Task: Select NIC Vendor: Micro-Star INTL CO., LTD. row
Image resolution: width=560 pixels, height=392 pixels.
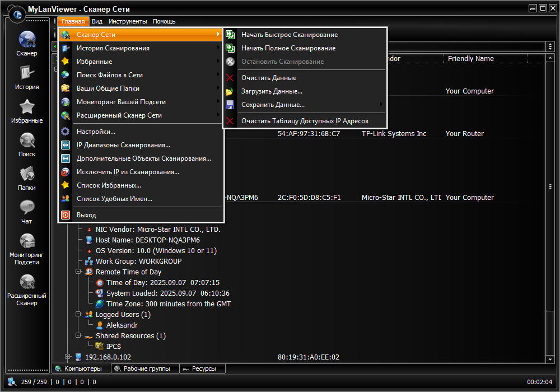Action: point(158,229)
